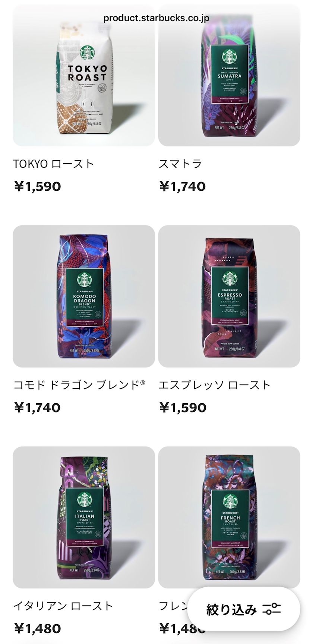Click the ¥1,480 Italian Roast price
The height and width of the screenshot is (644, 313).
pyautogui.click(x=37, y=628)
